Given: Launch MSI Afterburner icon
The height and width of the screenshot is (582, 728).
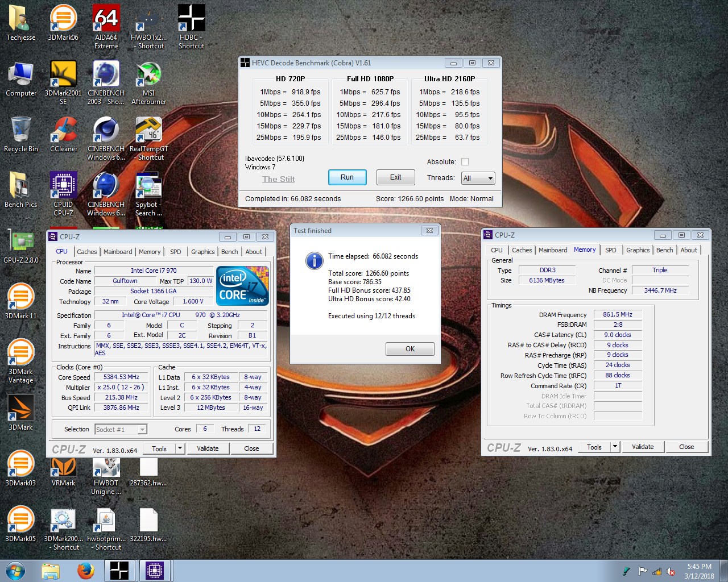Looking at the screenshot, I should (148, 82).
